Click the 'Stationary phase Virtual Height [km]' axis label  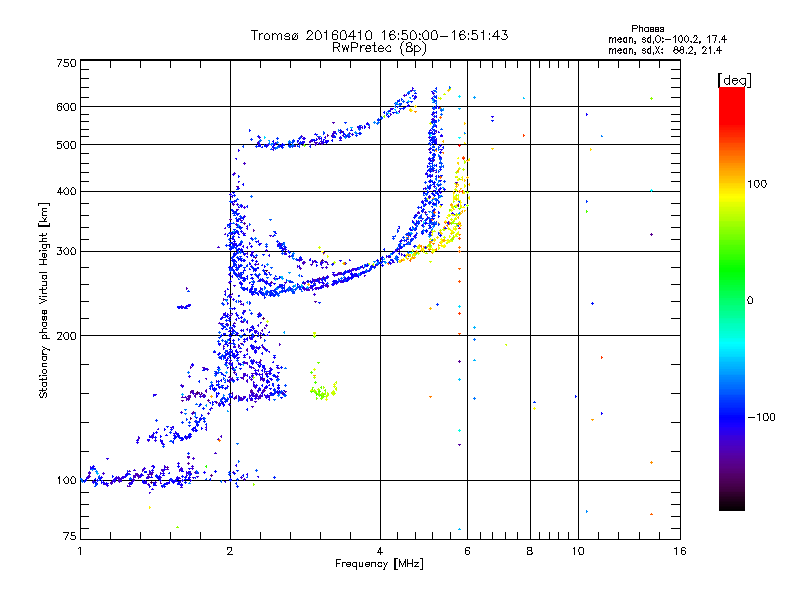point(44,301)
